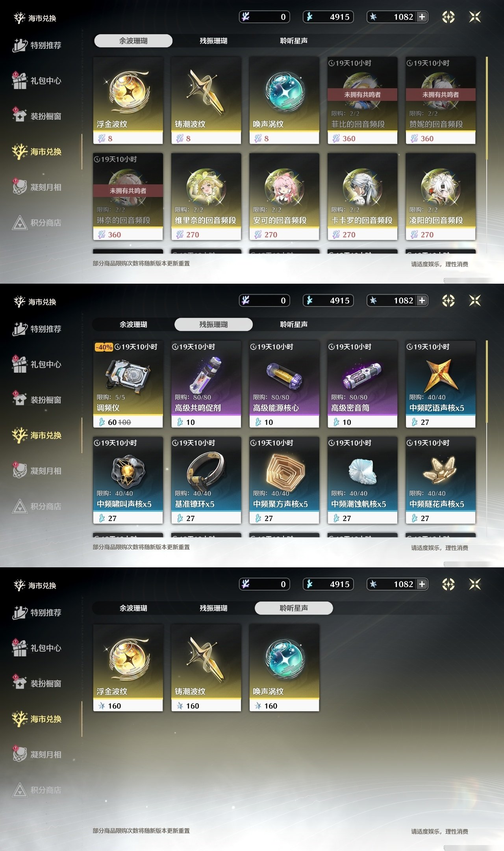Click the highlighted 聆听星声 tab

coord(294,608)
